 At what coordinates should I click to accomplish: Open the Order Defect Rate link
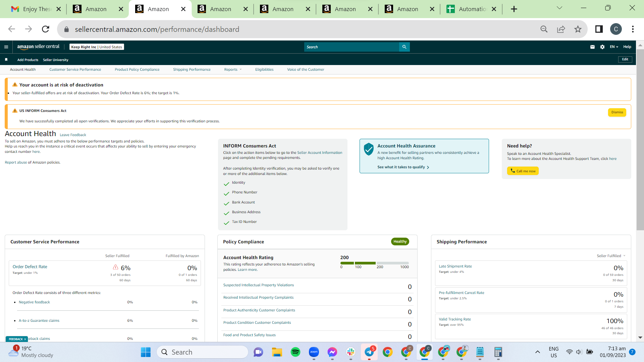(30, 266)
